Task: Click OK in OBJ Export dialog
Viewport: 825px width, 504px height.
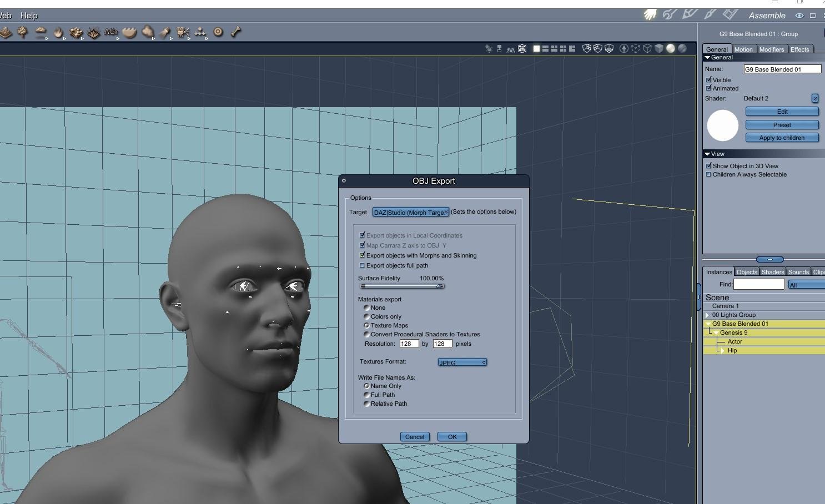Action: pos(452,437)
